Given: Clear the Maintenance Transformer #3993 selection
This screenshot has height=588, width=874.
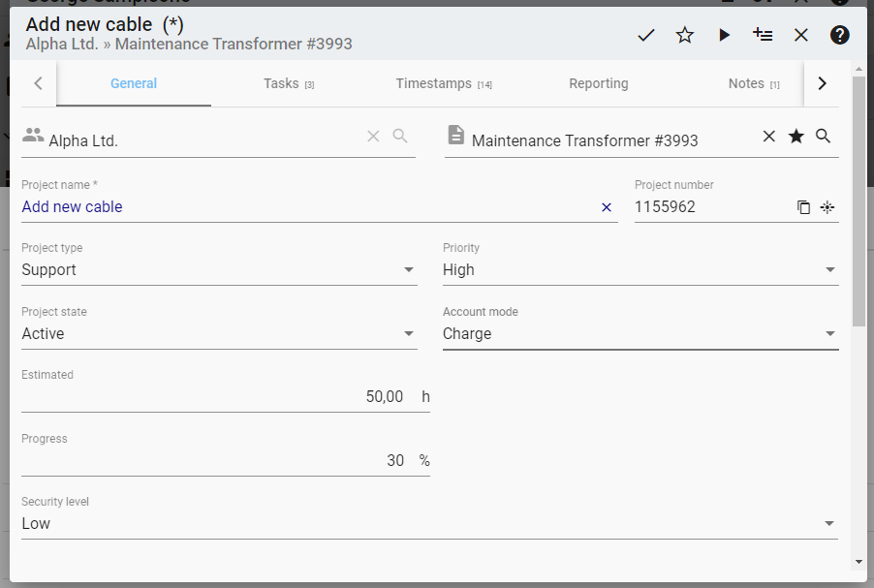Looking at the screenshot, I should pos(769,137).
